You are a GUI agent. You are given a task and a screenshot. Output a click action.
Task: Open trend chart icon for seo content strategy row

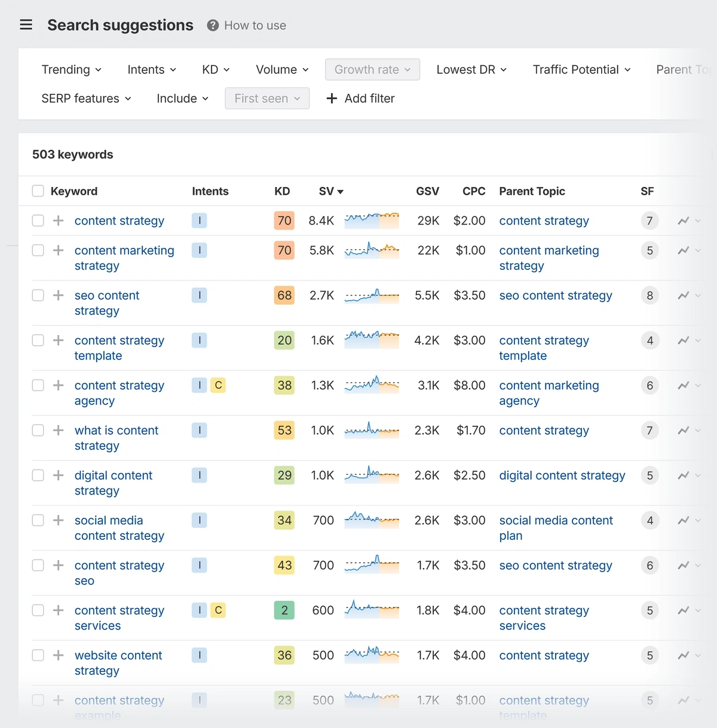click(684, 296)
